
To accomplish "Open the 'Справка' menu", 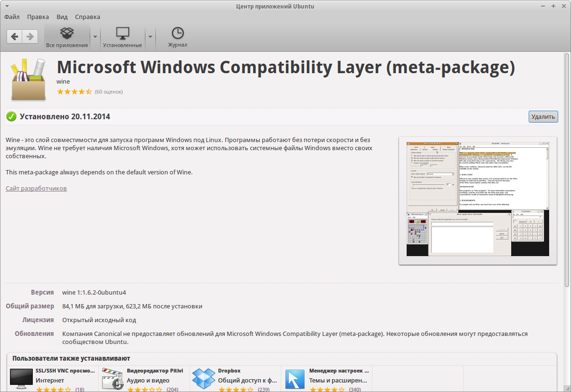I will pyautogui.click(x=87, y=17).
